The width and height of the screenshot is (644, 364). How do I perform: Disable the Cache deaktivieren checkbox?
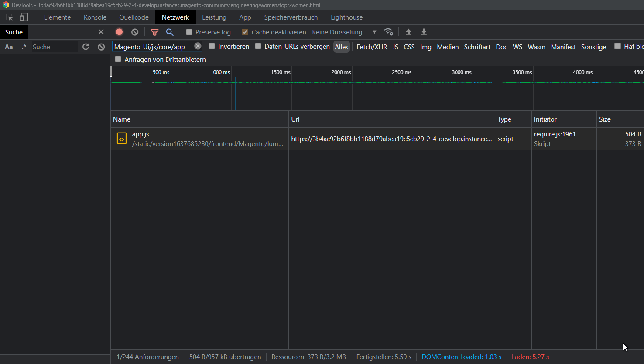(x=245, y=32)
